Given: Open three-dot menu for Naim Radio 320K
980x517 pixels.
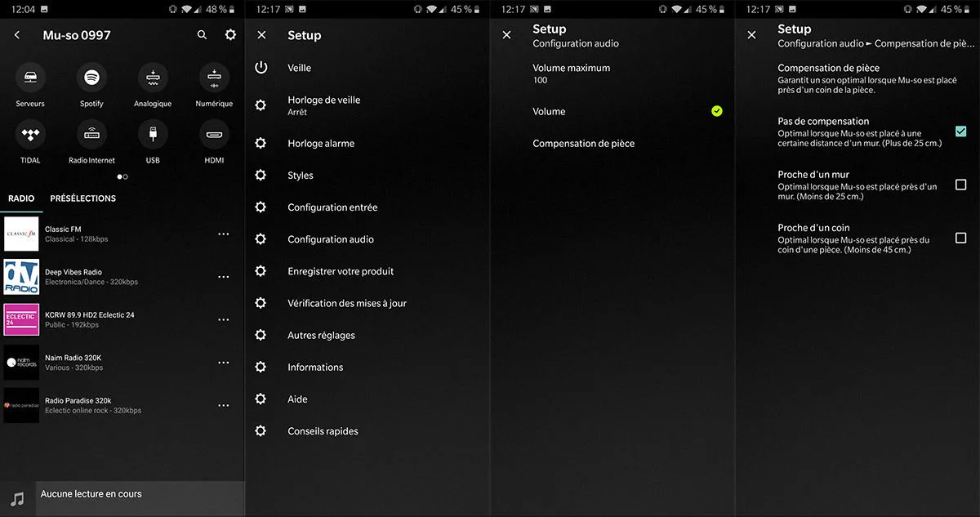Looking at the screenshot, I should (223, 363).
